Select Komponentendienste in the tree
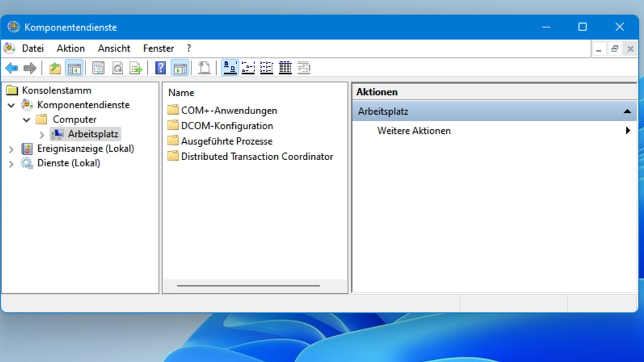Viewport: 644px width, 362px height. point(83,105)
